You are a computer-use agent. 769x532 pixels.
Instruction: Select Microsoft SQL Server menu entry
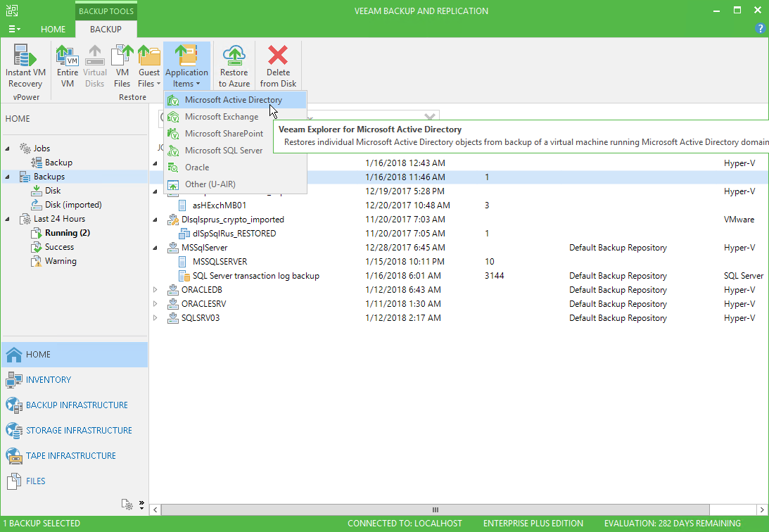236,151
